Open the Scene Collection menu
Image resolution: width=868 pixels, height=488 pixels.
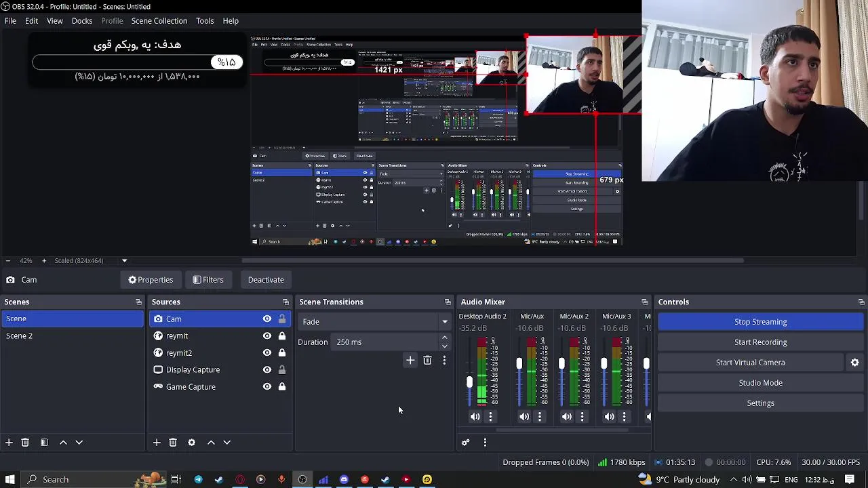pos(159,20)
